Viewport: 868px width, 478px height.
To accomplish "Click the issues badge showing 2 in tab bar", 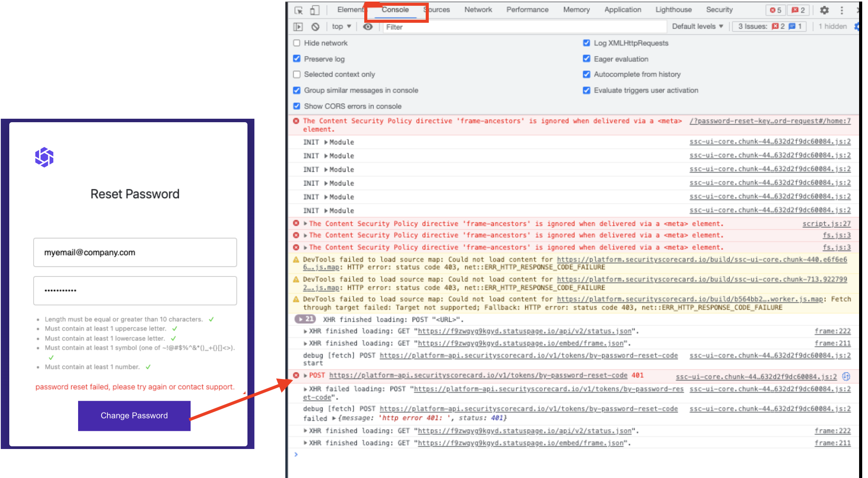I will pos(798,10).
